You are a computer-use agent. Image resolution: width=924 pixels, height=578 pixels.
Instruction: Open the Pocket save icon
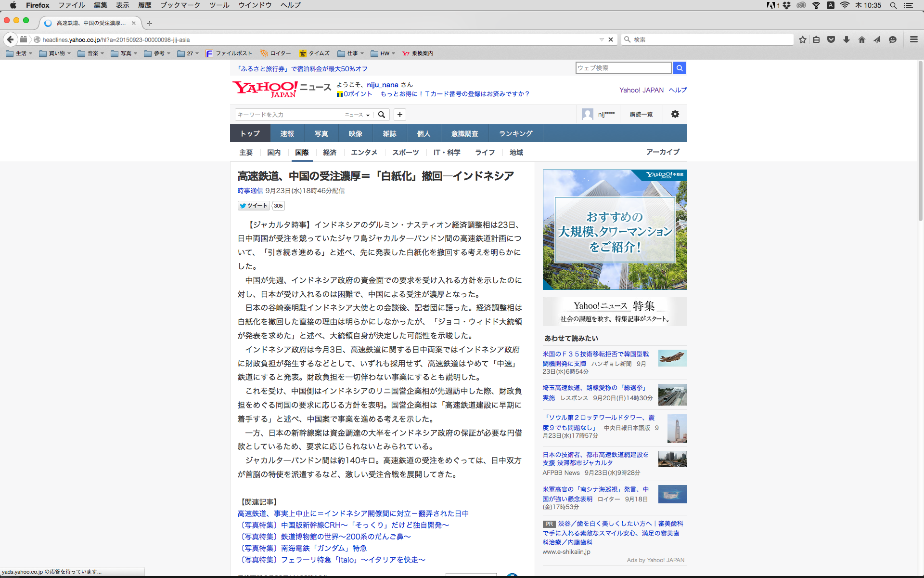pyautogui.click(x=831, y=39)
